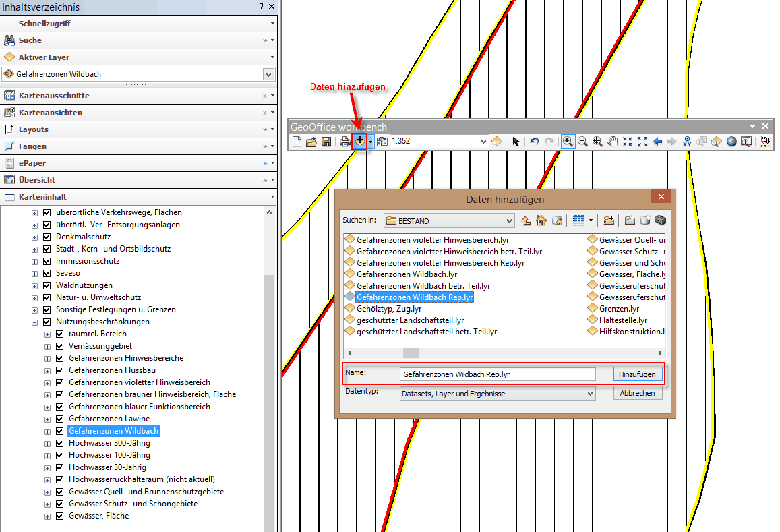Click the Print icon in workbench toolbar

click(345, 142)
